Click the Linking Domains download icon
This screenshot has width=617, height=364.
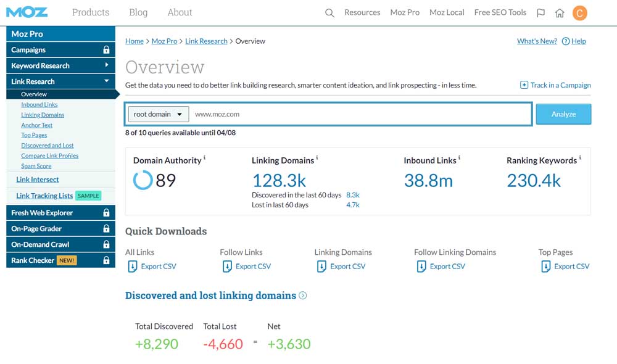click(x=321, y=267)
